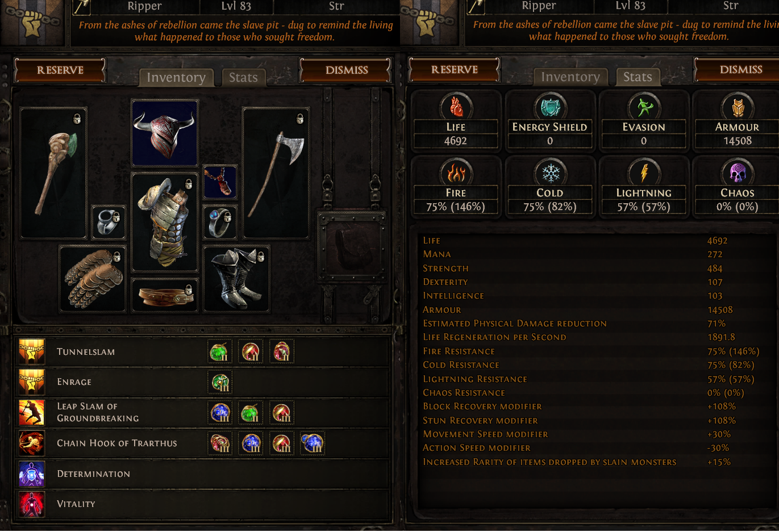Click the Determination aura skill icon
This screenshot has height=532, width=779.
pos(32,474)
